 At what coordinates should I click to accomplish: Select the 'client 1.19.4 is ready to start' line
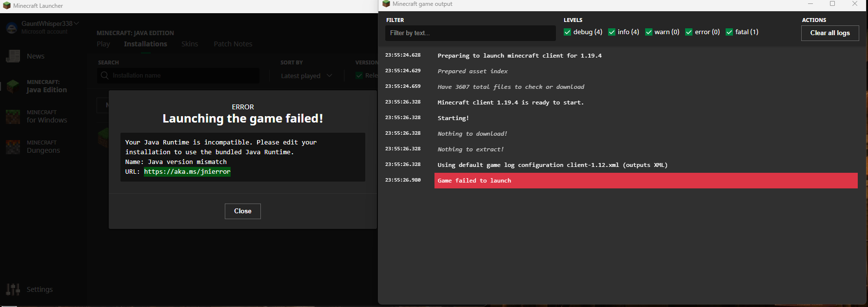coord(511,102)
